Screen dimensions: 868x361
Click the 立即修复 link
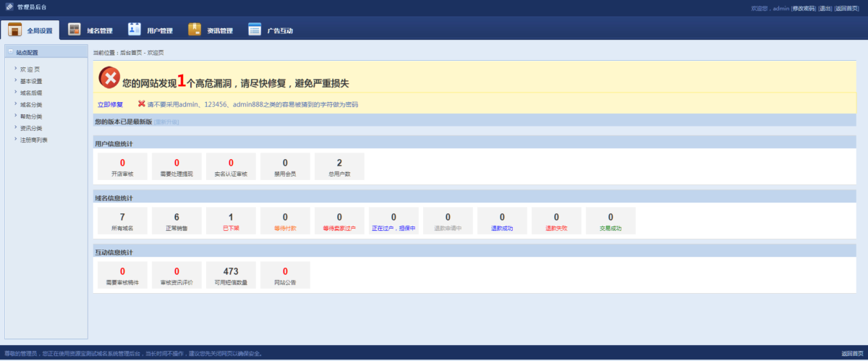click(111, 105)
